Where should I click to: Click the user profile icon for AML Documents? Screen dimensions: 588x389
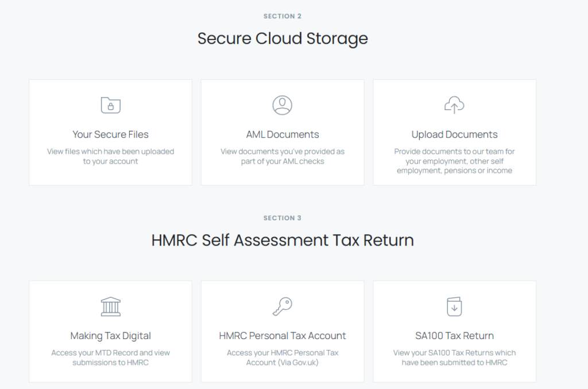pos(282,105)
